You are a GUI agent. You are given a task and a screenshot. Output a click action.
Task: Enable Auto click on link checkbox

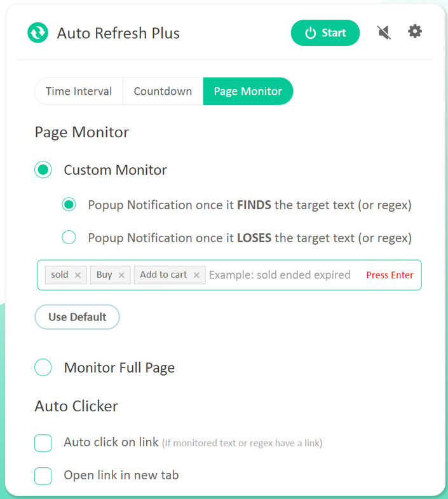click(x=43, y=443)
